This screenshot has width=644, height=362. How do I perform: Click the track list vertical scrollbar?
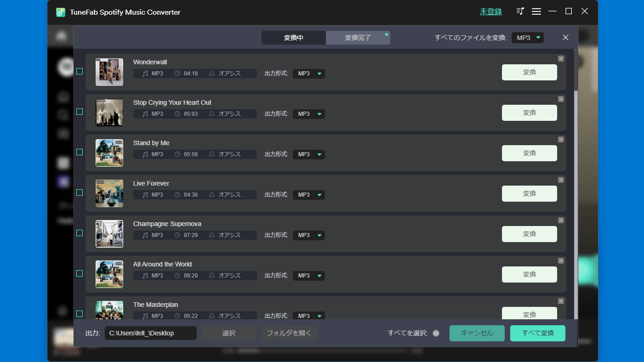point(576,69)
